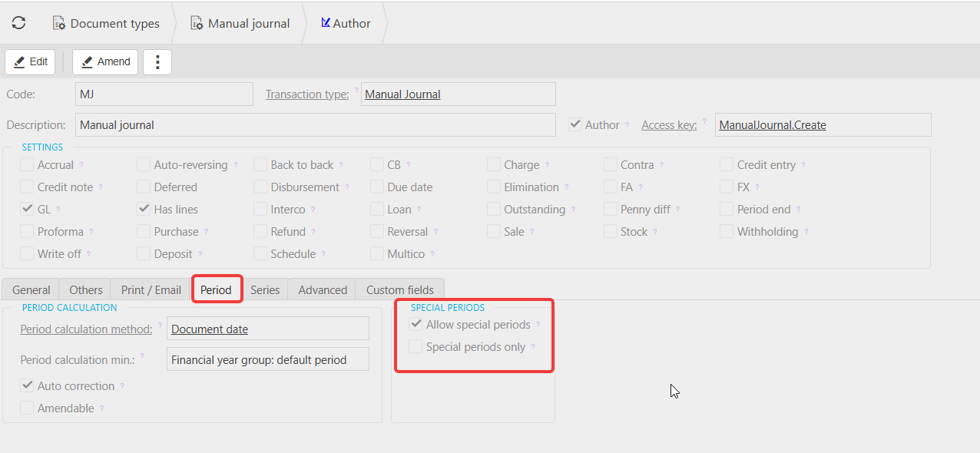Image resolution: width=980 pixels, height=453 pixels.
Task: Open the Period calculation method Document date field
Action: point(268,329)
